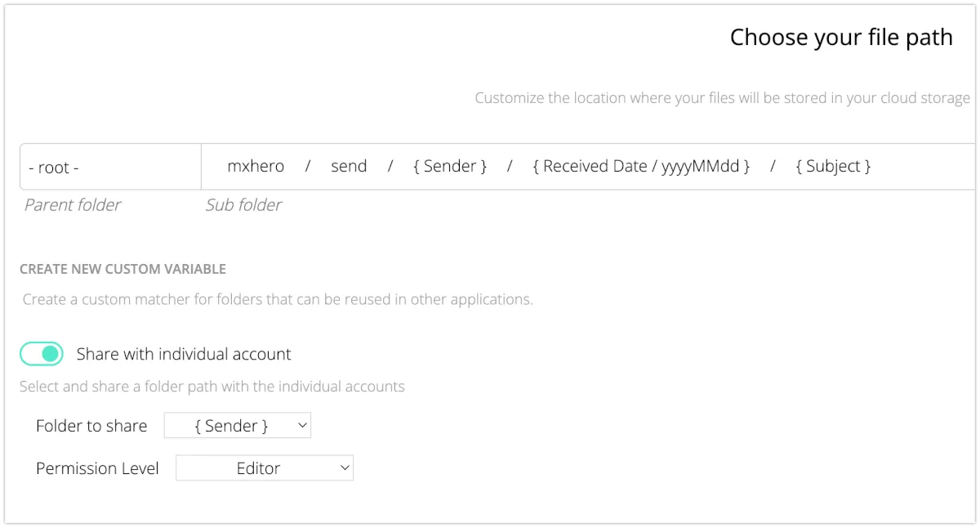Expand the Permission Level Editor dropdown
The height and width of the screenshot is (528, 980).
pyautogui.click(x=265, y=468)
